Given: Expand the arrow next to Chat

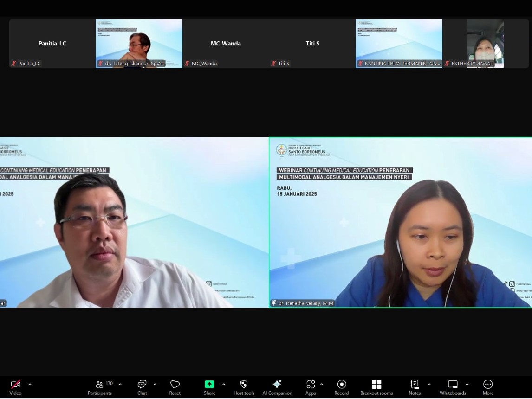Looking at the screenshot, I should point(155,384).
